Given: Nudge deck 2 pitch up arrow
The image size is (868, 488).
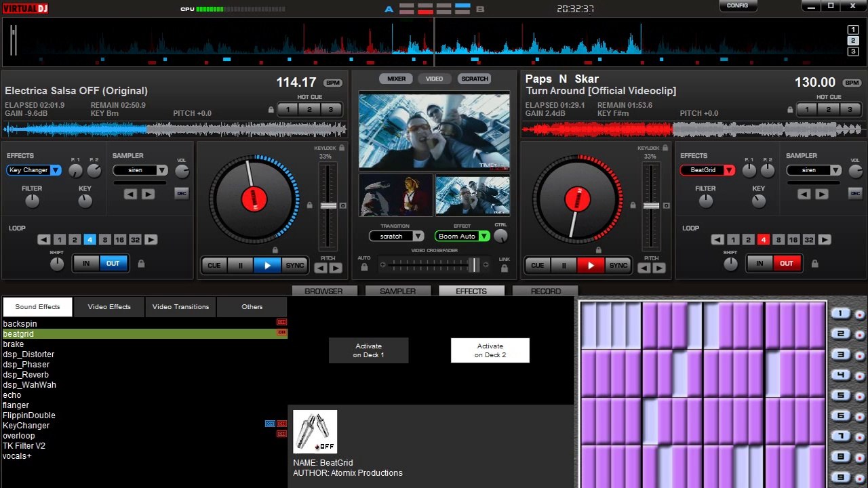Looking at the screenshot, I should (659, 268).
